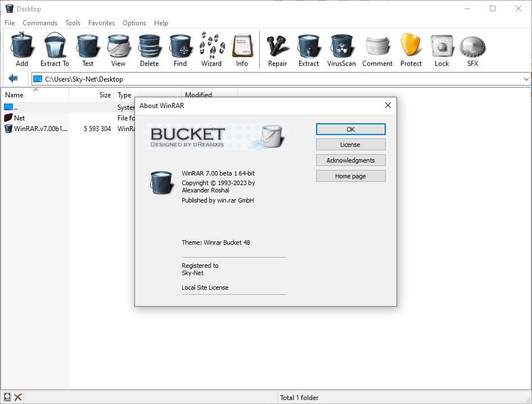Expand the address path dropdown
The width and height of the screenshot is (532, 404).
pos(526,79)
